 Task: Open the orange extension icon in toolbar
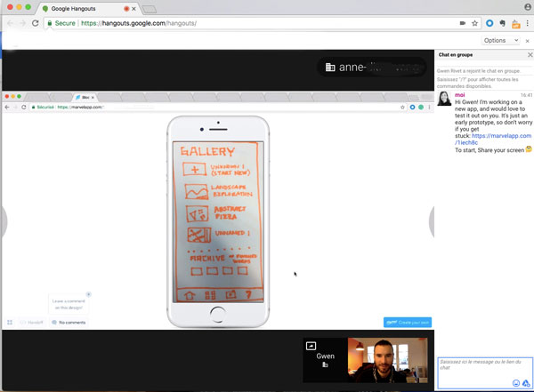[515, 24]
